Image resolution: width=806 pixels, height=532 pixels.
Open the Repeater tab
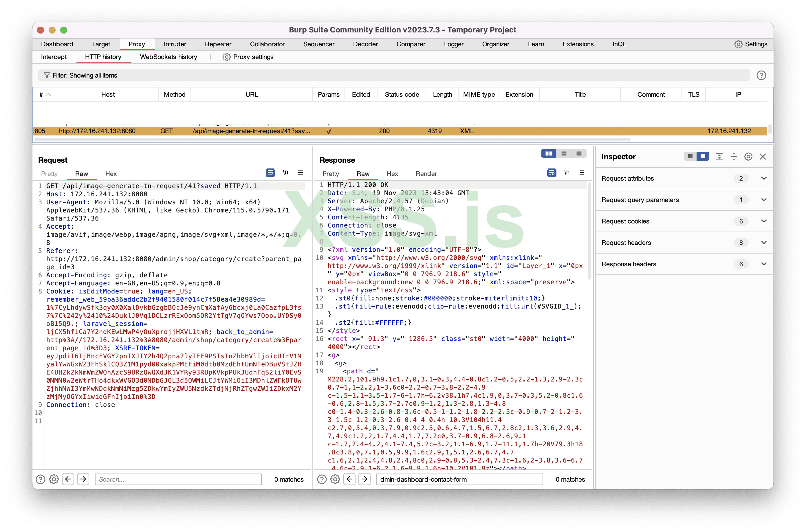(x=218, y=44)
